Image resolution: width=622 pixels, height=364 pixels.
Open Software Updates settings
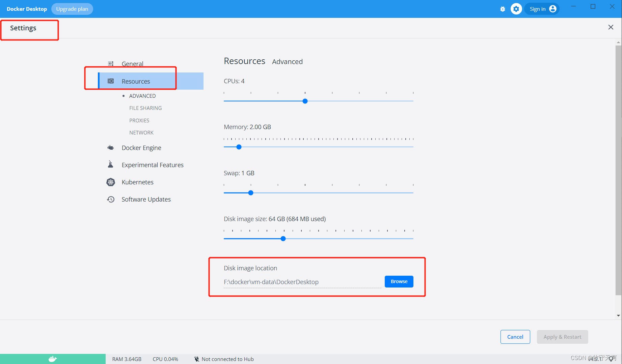pos(146,199)
